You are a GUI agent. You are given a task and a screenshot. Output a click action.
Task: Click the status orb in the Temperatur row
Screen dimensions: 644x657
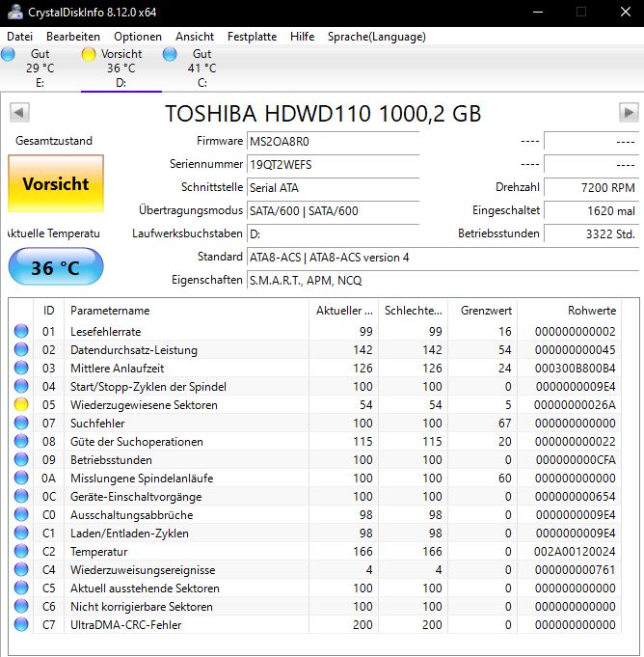[21, 551]
